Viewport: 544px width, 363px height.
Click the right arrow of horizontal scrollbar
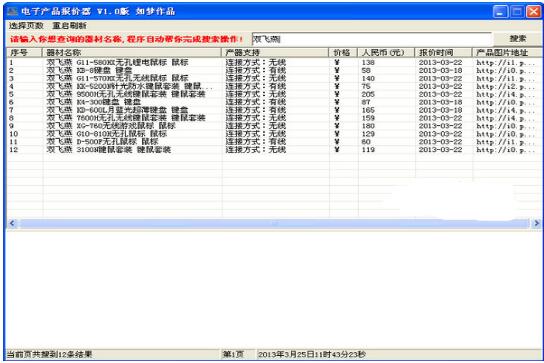coord(536,223)
